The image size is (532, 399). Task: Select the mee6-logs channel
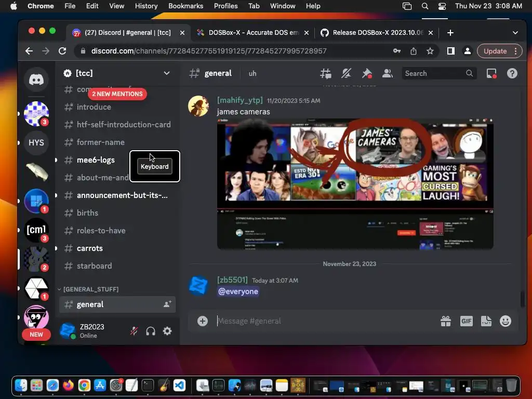(95, 160)
